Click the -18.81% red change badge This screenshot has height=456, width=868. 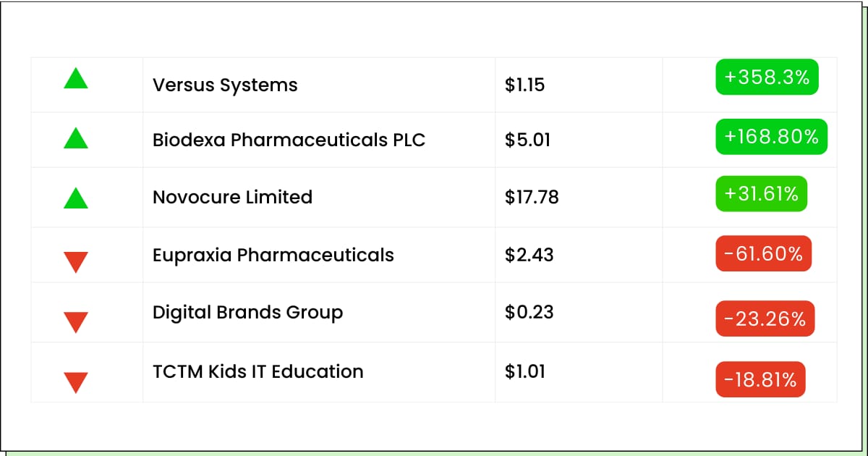point(760,379)
